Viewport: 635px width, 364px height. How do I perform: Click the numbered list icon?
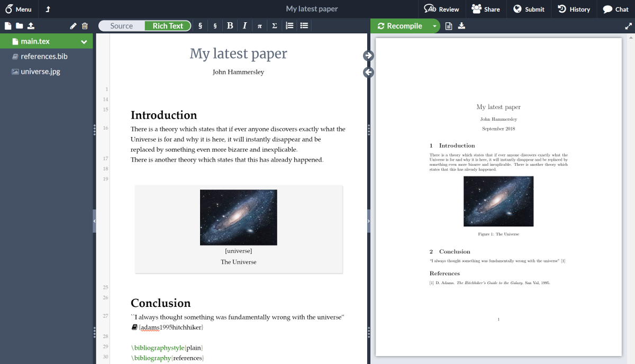click(289, 25)
